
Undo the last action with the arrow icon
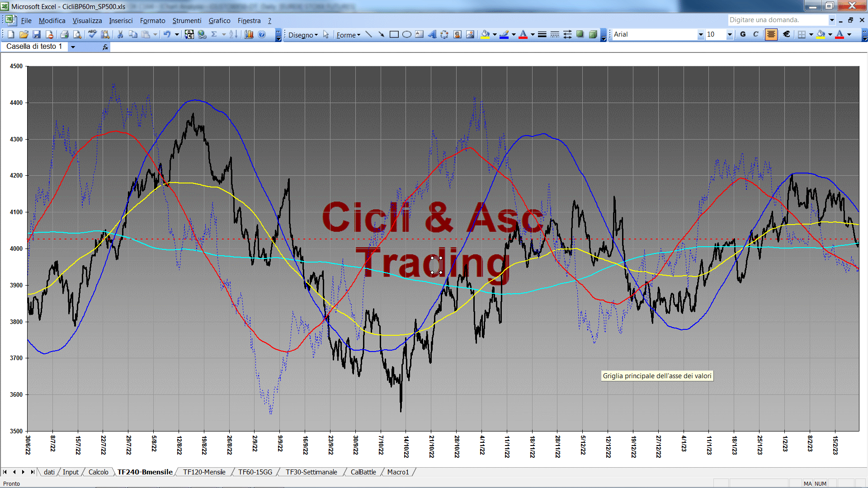167,34
